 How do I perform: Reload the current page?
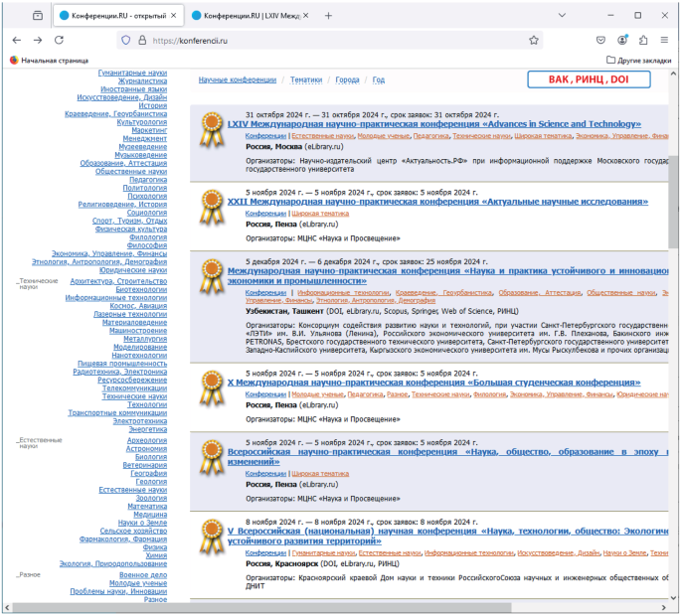pos(59,40)
